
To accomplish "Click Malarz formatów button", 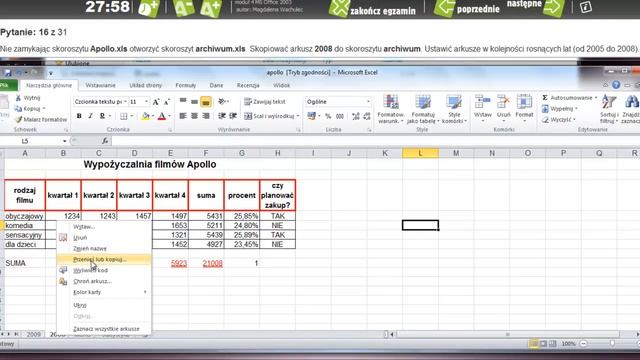I will pos(41,120).
